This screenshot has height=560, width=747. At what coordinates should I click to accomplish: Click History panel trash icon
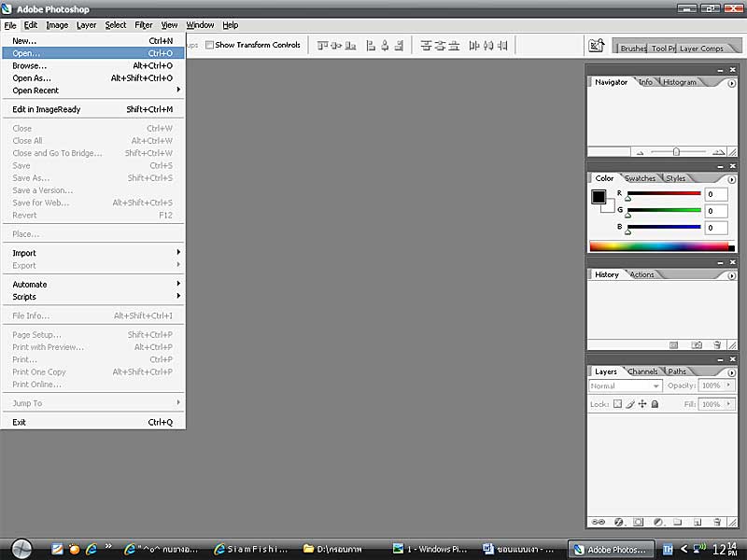tap(717, 344)
